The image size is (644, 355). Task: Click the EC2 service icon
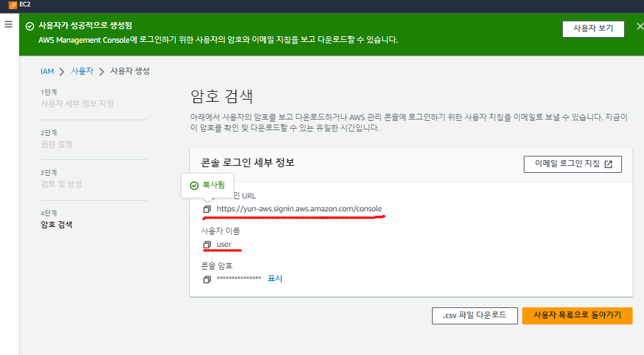(x=13, y=5)
